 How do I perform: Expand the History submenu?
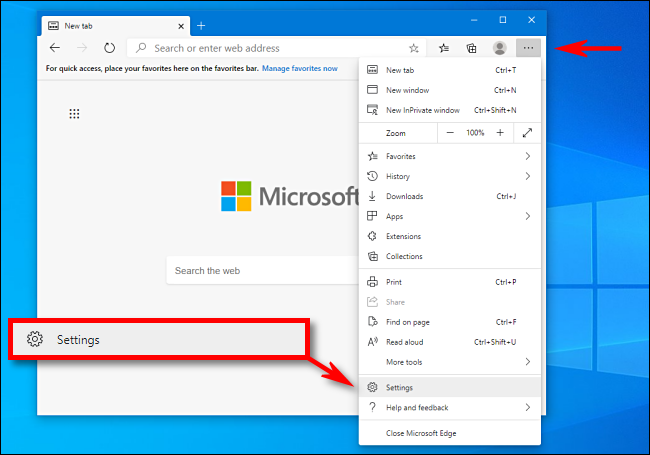click(x=450, y=176)
